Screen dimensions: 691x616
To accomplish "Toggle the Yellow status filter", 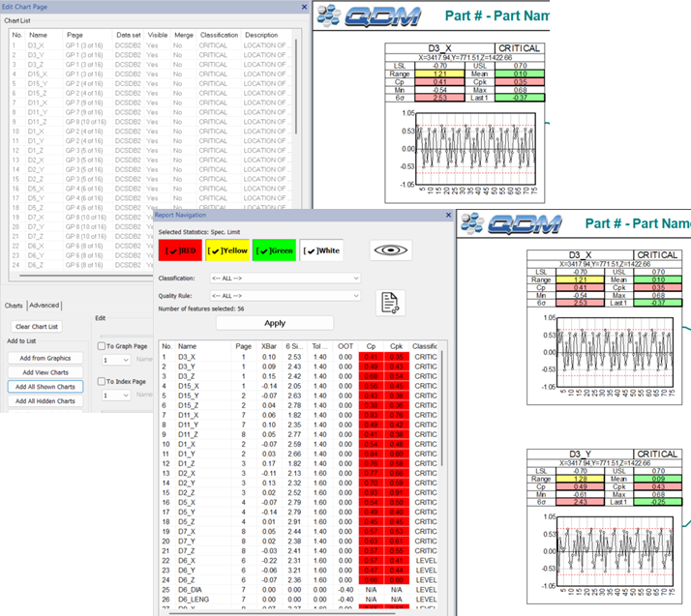I will [x=227, y=250].
